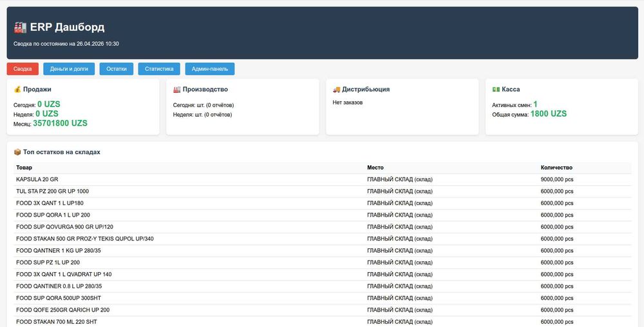Click the money bag icon next to Продажи
Screen dimensions: 644x327
[x=17, y=90]
